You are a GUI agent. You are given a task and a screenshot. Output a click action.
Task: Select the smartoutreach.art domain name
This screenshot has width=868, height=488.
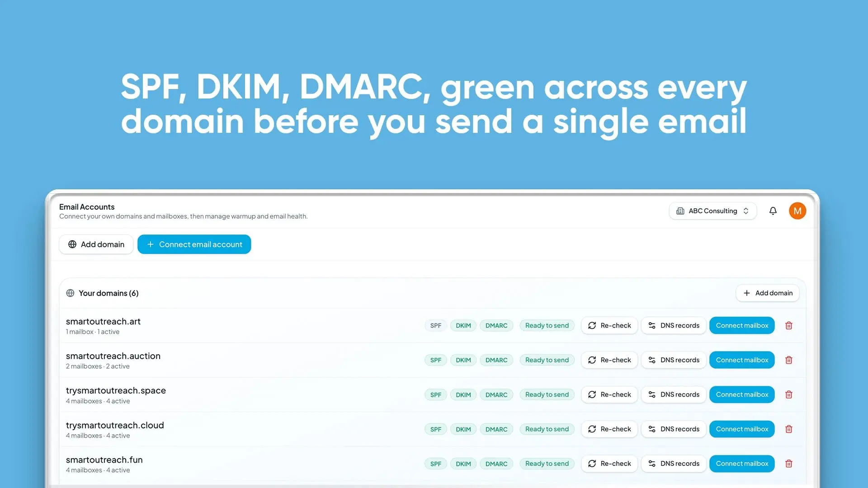pos(103,321)
